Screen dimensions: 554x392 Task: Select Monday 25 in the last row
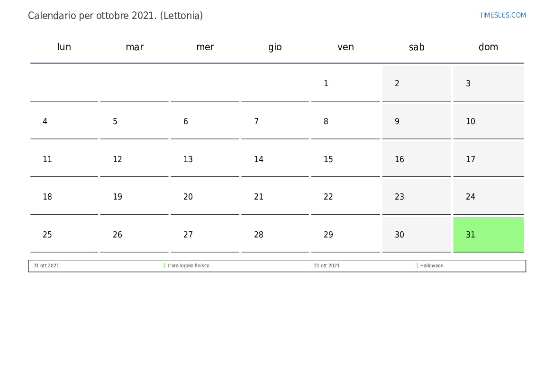pos(64,235)
